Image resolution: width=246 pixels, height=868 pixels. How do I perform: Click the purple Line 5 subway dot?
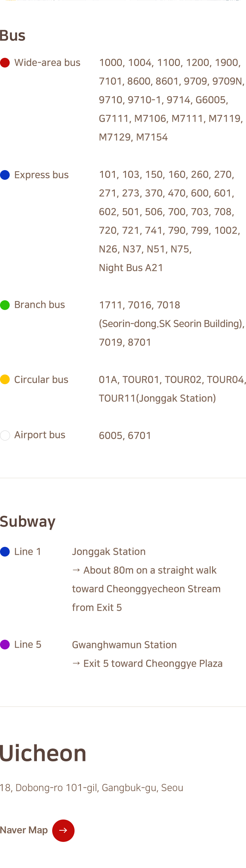5,645
